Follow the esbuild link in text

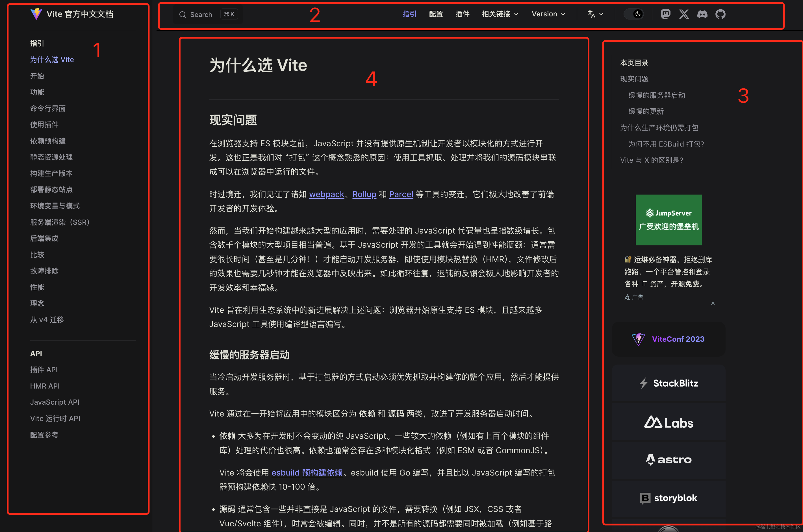[x=285, y=473]
